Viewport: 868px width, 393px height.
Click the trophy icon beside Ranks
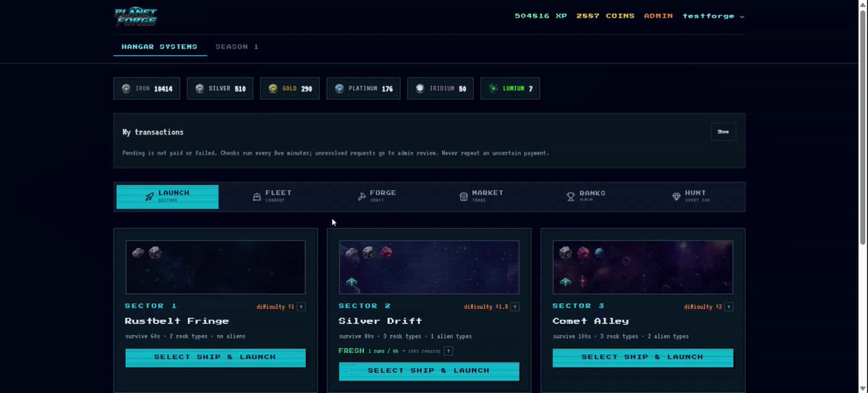570,196
